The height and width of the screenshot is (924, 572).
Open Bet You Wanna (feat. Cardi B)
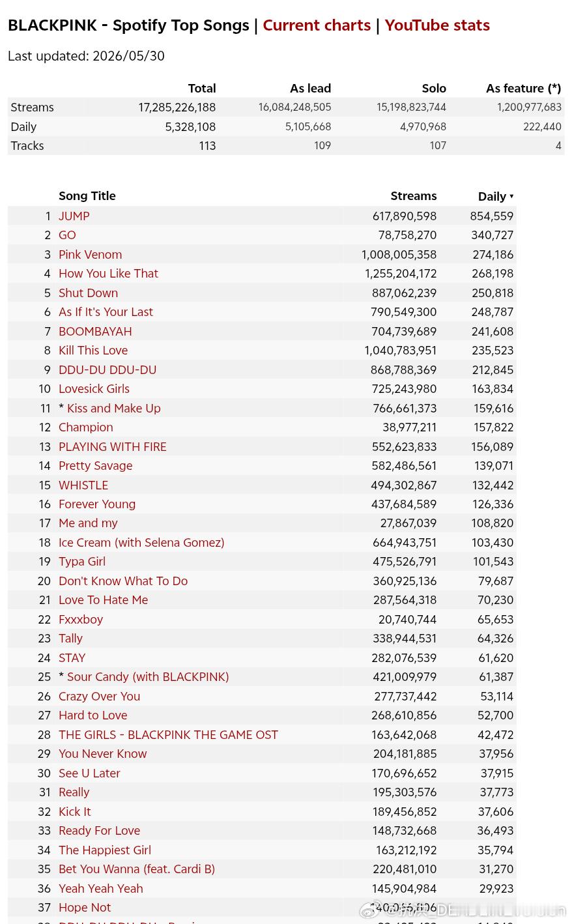click(137, 869)
